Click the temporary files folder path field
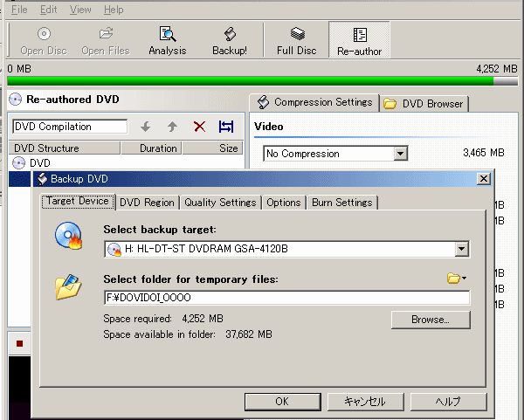The height and width of the screenshot is (420, 524). tap(286, 298)
